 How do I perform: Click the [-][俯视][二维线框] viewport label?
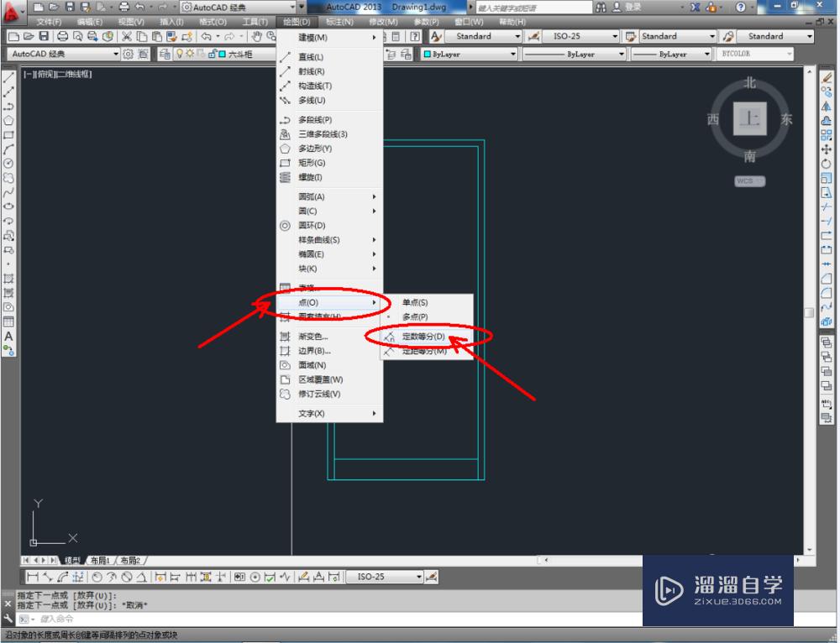click(x=57, y=75)
